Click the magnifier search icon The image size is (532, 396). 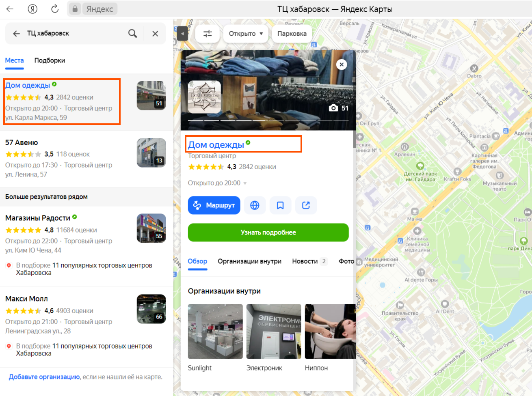click(132, 33)
